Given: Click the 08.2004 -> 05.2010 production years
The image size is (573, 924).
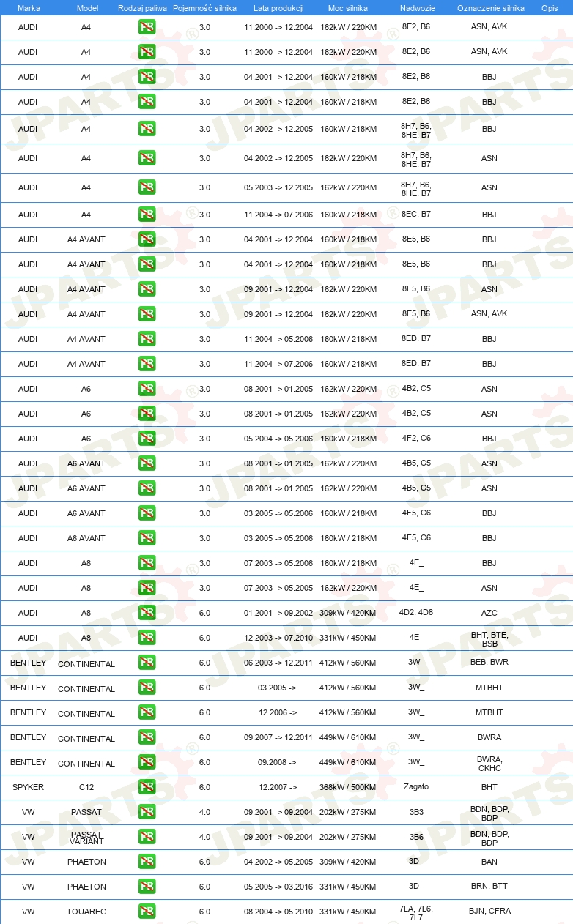Looking at the screenshot, I should click(x=278, y=912).
